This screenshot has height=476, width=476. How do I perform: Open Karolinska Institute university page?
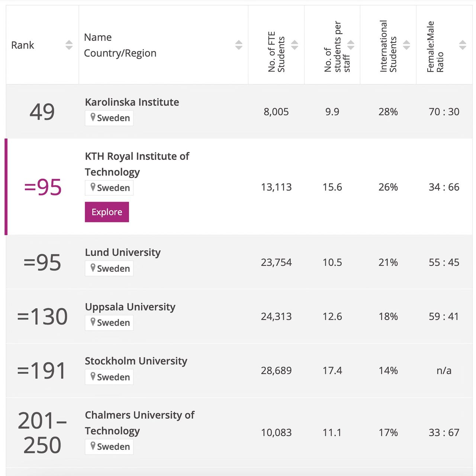[x=132, y=102]
